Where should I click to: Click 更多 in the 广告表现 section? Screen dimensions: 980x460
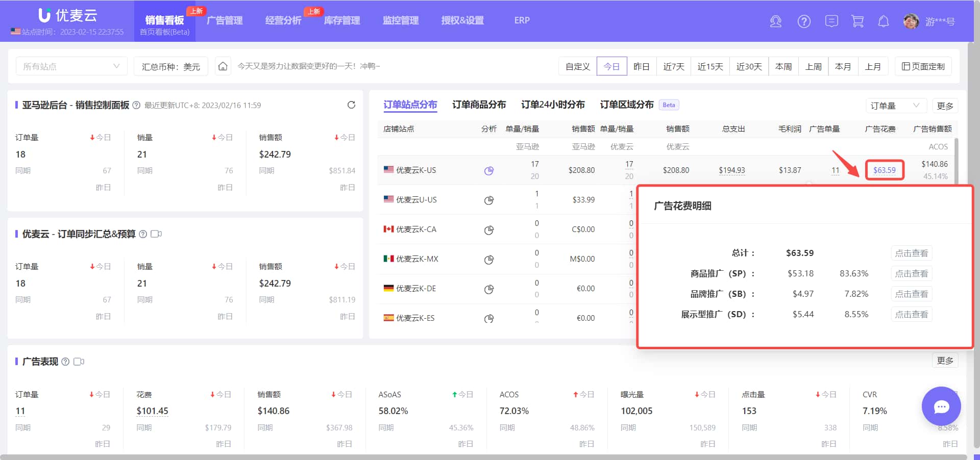(945, 361)
